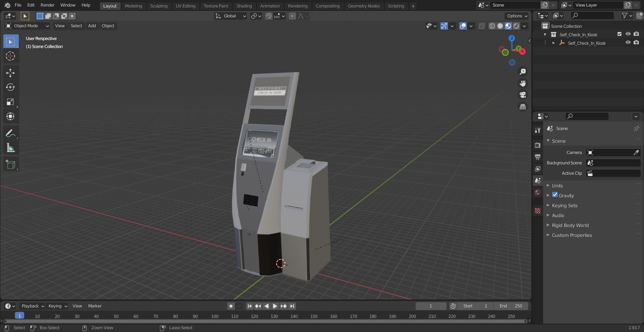The height and width of the screenshot is (332, 644).
Task: Toggle auto keying record button
Action: click(x=231, y=306)
